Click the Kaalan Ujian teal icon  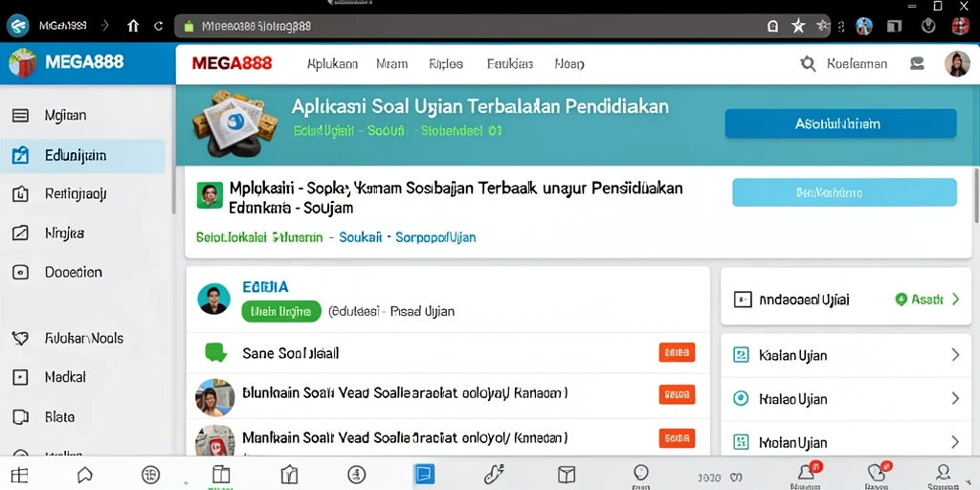pos(741,355)
